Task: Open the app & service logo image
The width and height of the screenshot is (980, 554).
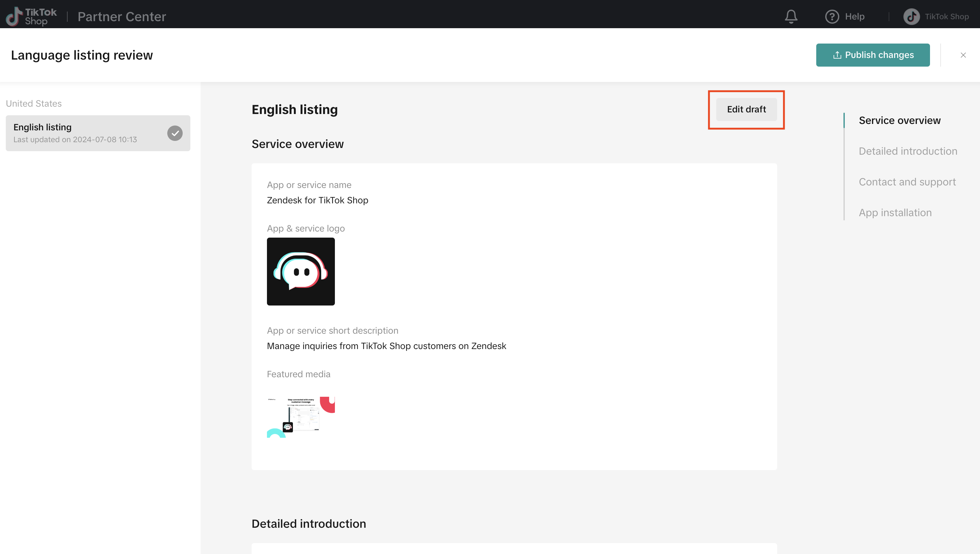Action: tap(301, 272)
